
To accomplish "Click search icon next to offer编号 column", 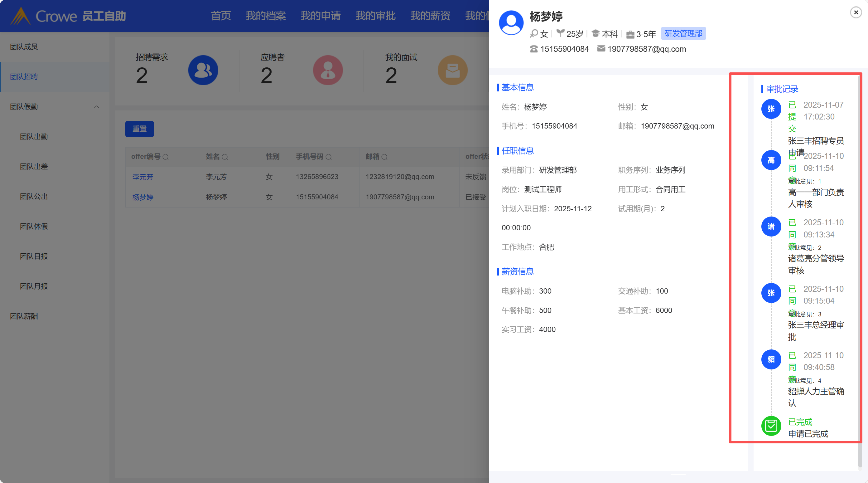I will tap(166, 157).
